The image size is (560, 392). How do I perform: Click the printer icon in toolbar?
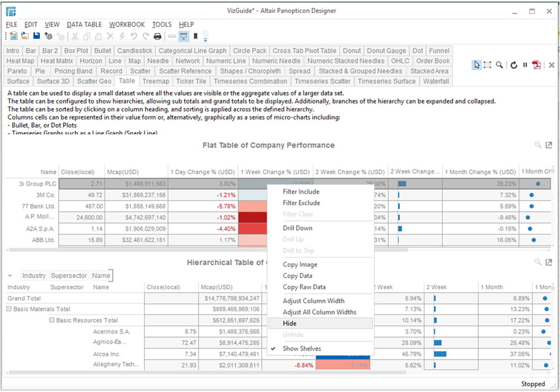157,36
